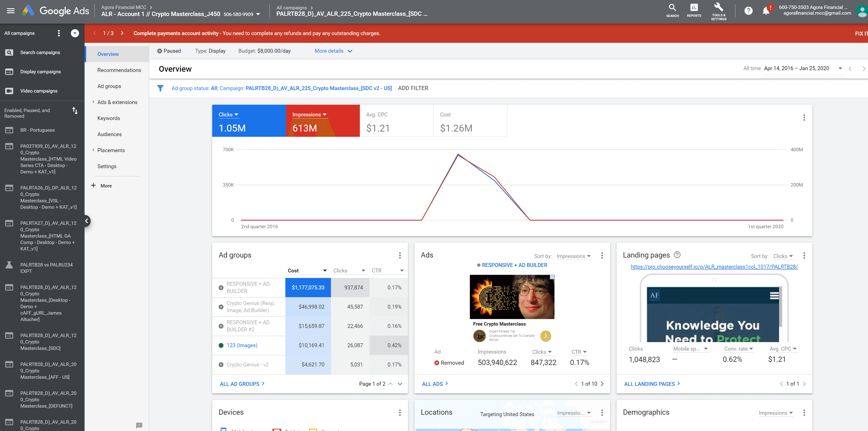The width and height of the screenshot is (868, 431).
Task: Click the Free Crypto Masterclass ad thumbnail
Action: pyautogui.click(x=512, y=297)
